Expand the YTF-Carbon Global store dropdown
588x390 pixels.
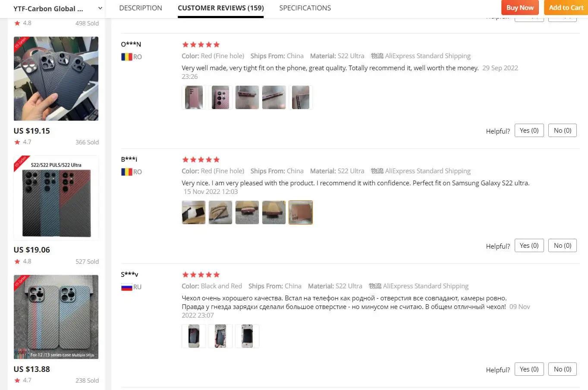point(100,8)
